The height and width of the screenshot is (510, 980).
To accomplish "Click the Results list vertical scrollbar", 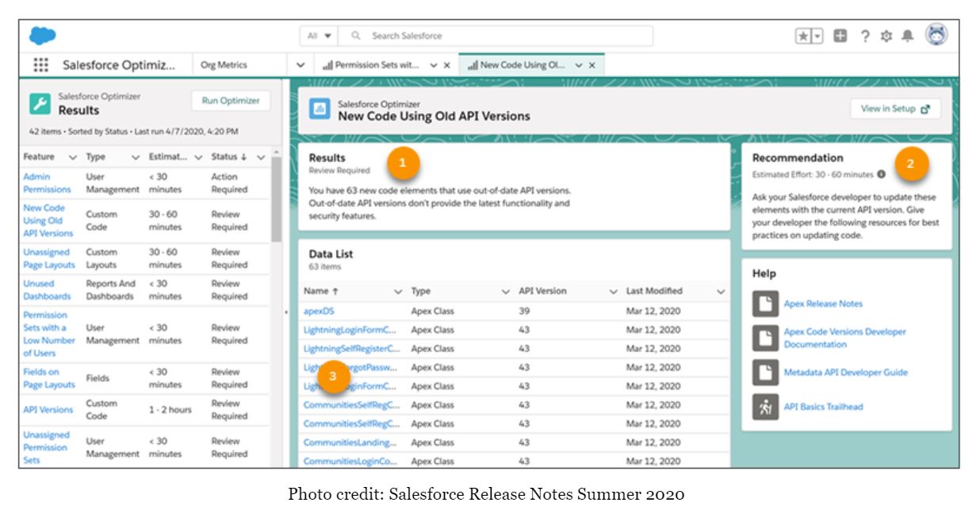I will (276, 198).
